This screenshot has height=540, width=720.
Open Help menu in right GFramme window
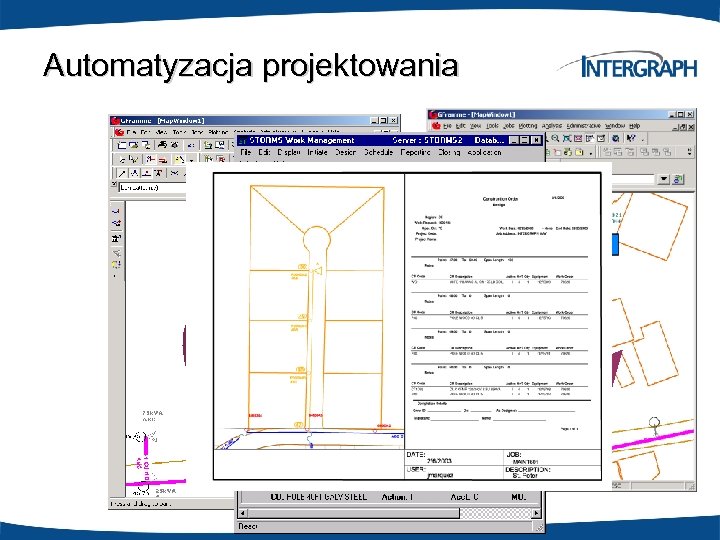click(635, 126)
